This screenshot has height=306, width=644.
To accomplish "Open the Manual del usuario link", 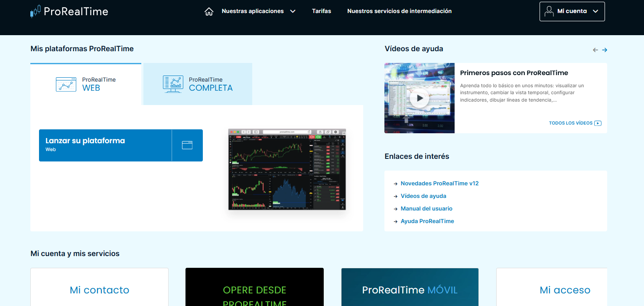I will (426, 209).
